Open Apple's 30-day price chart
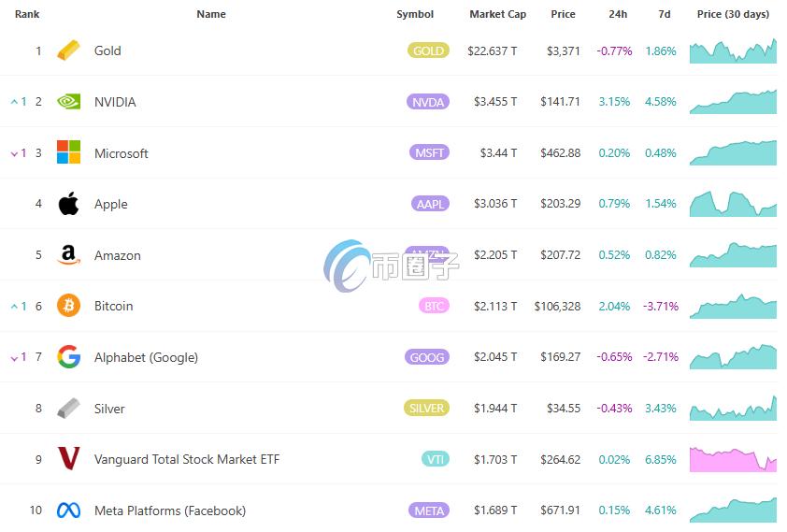Screen dimensions: 787x532 click(733, 203)
